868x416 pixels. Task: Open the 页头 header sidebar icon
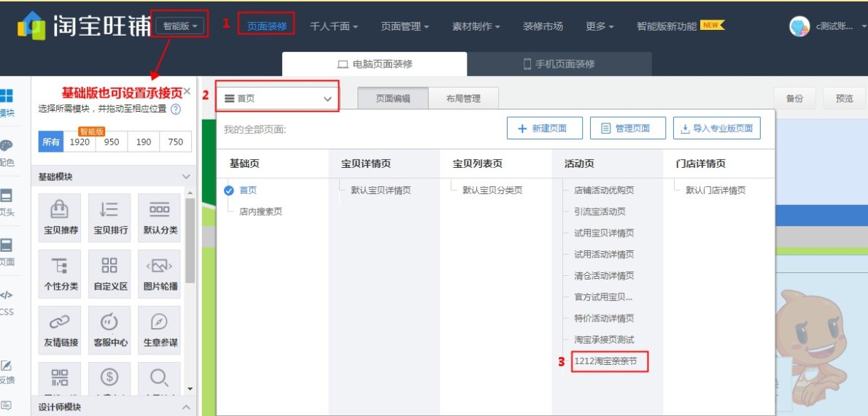coord(6,196)
